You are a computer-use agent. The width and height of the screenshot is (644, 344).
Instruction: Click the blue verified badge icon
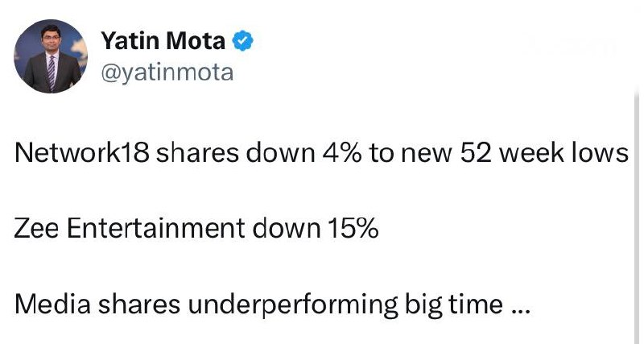click(x=243, y=41)
